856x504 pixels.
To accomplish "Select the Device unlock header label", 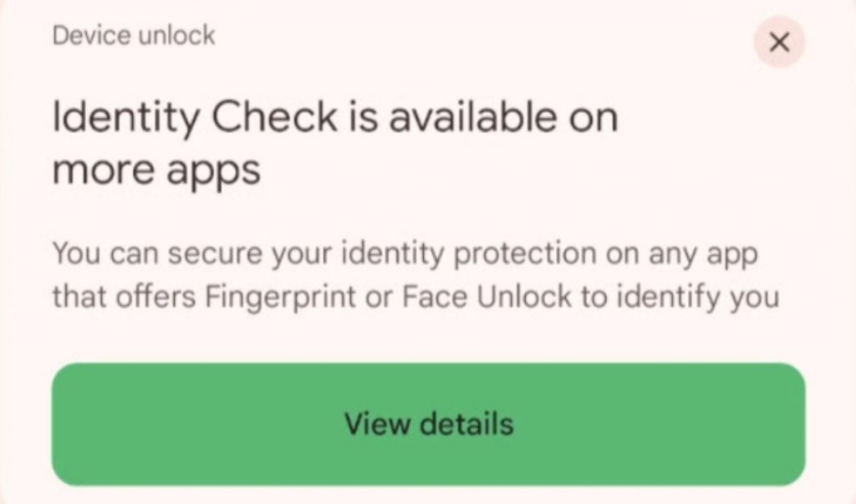I will pyautogui.click(x=133, y=35).
